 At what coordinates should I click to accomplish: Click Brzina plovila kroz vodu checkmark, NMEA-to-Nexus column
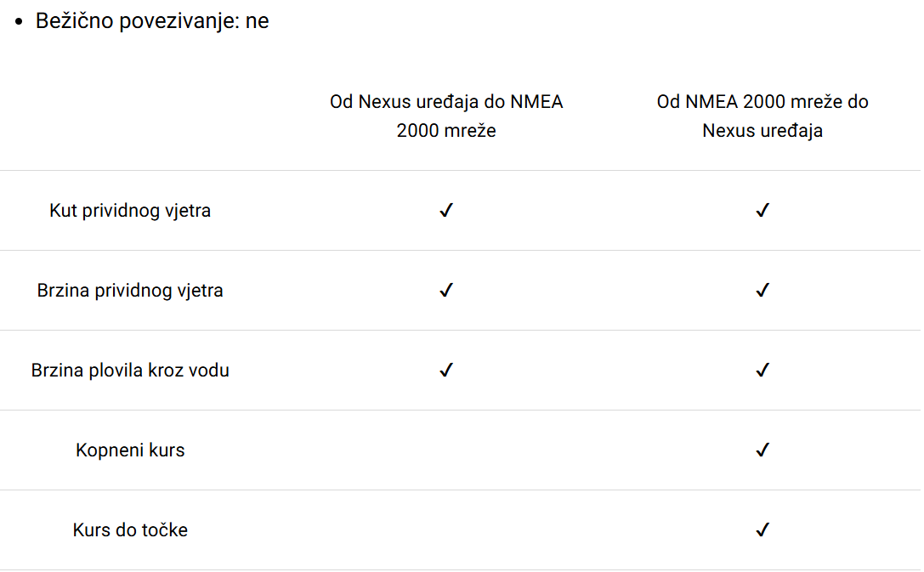coord(762,370)
